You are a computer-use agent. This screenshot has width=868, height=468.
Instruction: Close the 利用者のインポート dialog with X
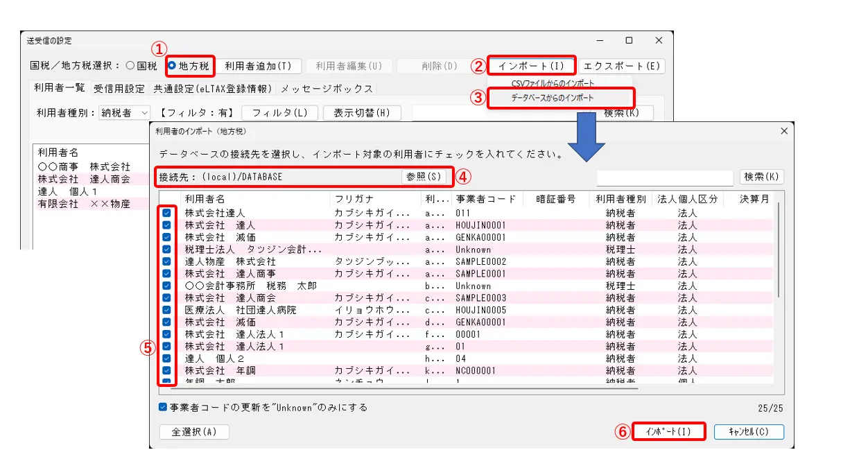[784, 131]
